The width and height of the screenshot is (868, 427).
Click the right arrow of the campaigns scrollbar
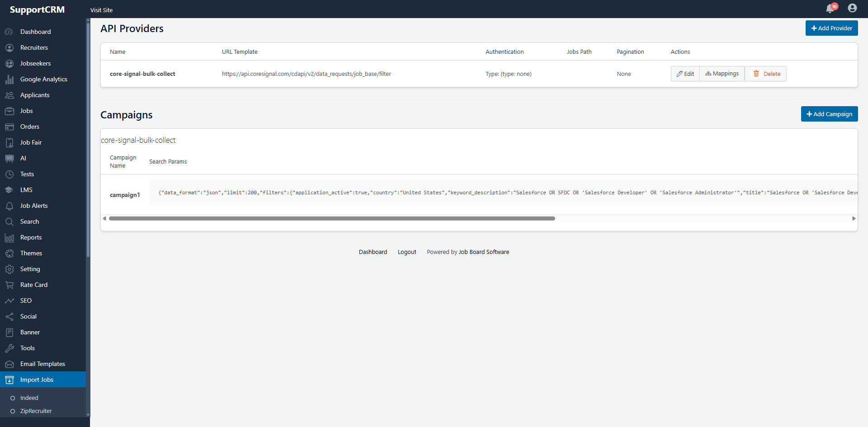[854, 218]
